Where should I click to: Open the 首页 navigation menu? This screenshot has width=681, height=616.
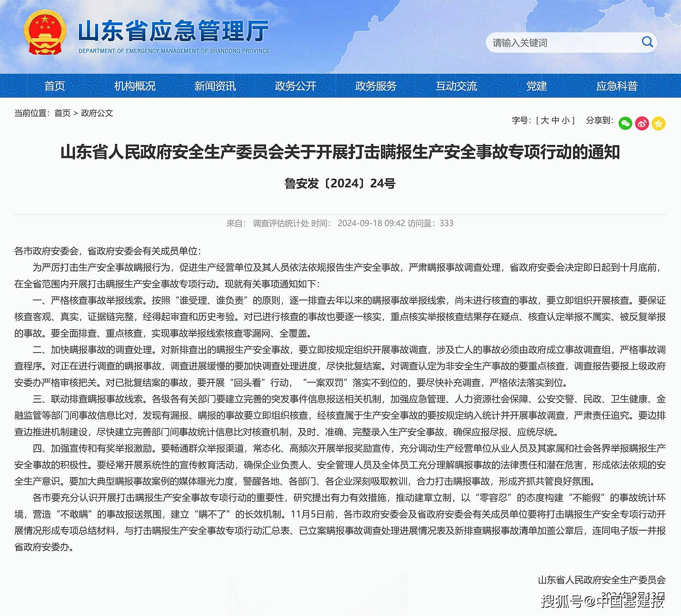(54, 86)
